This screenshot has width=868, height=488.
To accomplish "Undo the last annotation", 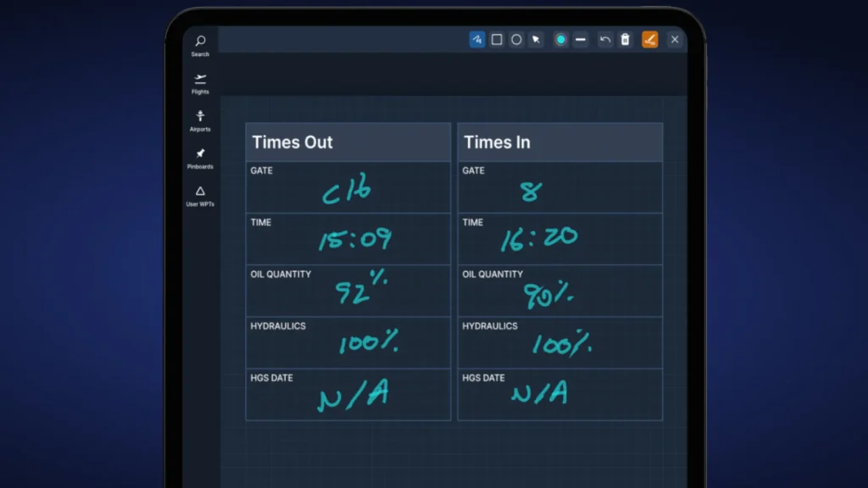I will point(604,40).
